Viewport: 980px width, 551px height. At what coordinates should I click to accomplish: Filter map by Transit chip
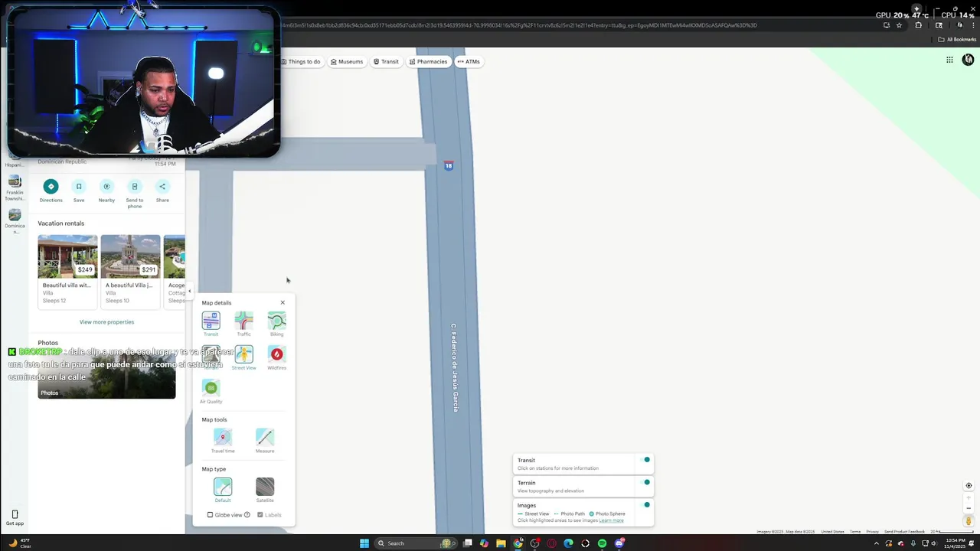pyautogui.click(x=386, y=61)
